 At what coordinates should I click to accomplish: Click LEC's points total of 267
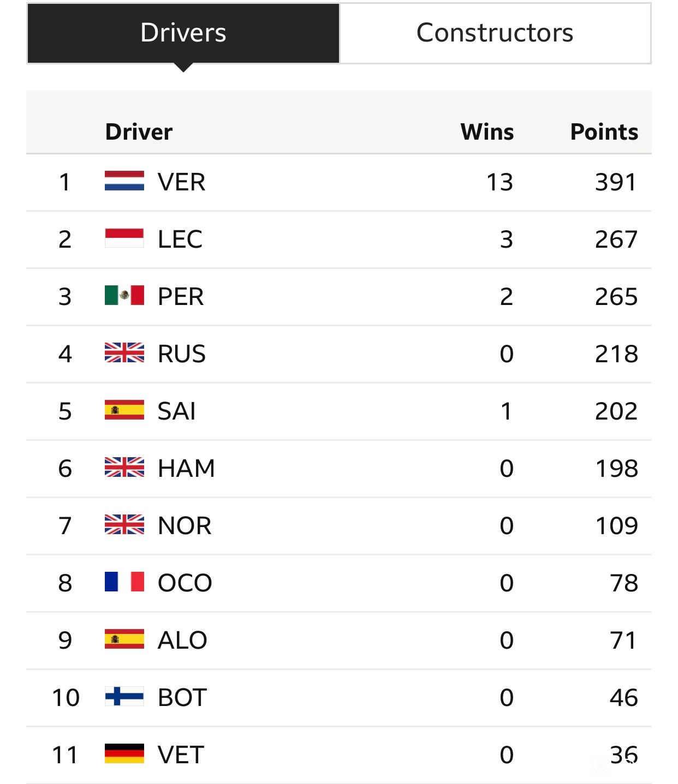pyautogui.click(x=616, y=240)
